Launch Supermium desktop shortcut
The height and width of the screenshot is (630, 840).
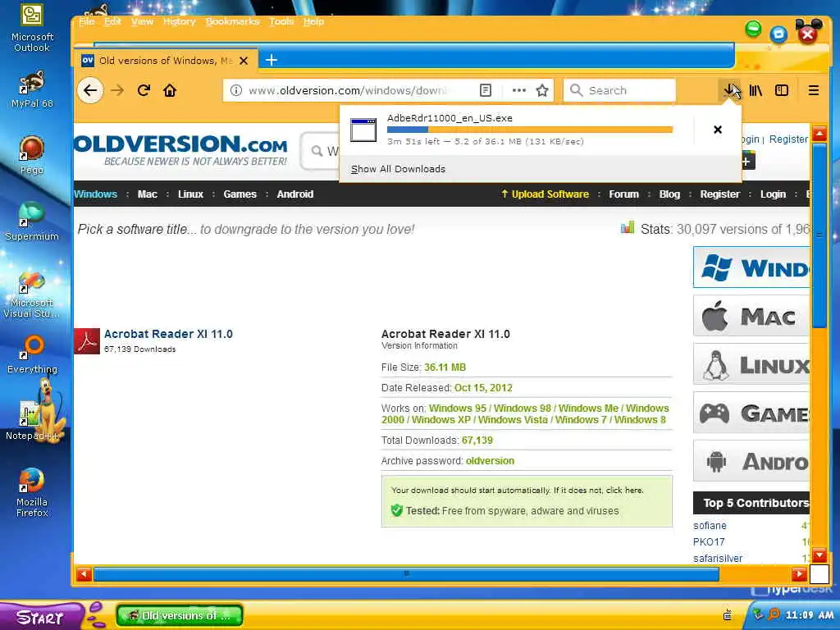[32, 221]
